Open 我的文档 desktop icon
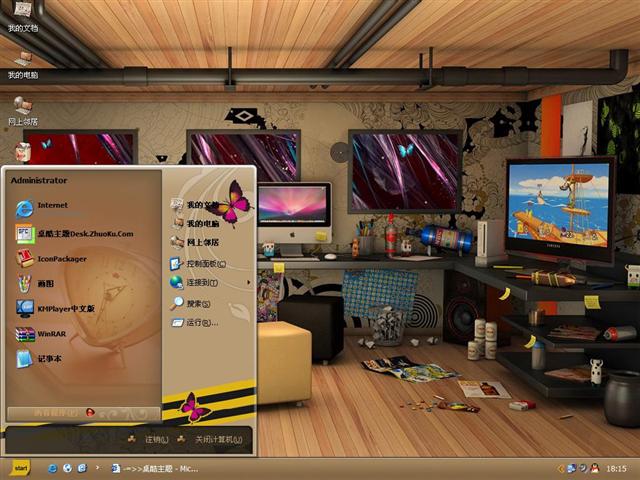This screenshot has height=480, width=640. click(23, 17)
